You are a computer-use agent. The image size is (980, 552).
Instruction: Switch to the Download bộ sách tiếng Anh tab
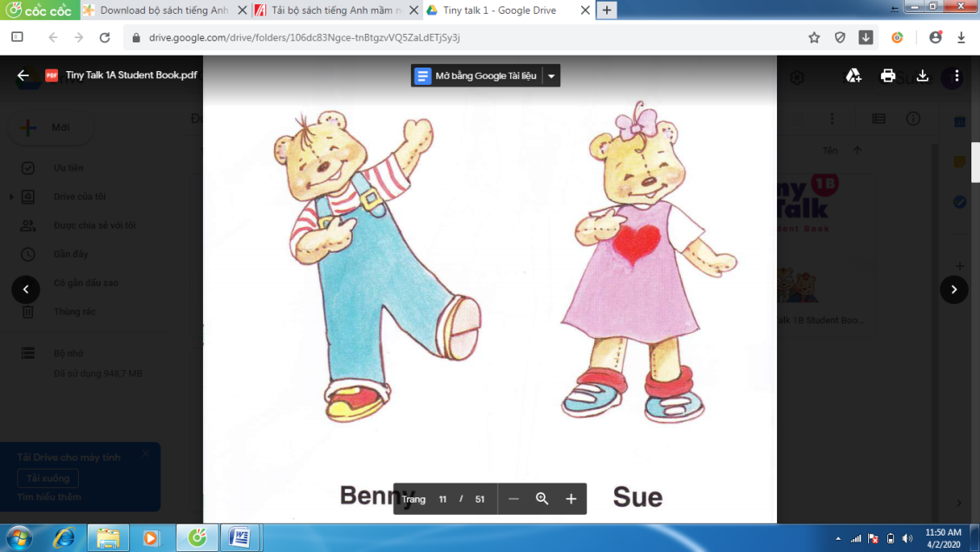pos(164,10)
